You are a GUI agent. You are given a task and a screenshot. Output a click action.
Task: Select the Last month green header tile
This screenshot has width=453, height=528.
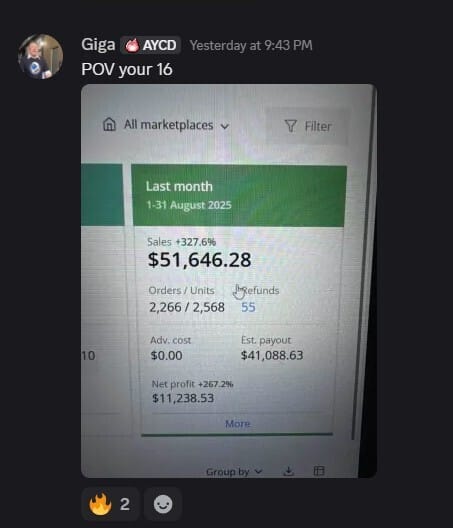click(x=238, y=196)
